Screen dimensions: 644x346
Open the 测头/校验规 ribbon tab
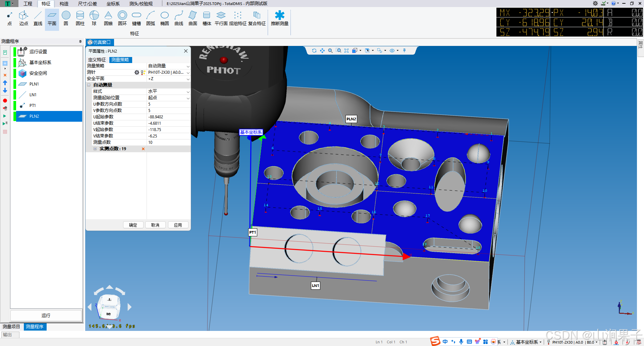click(141, 4)
